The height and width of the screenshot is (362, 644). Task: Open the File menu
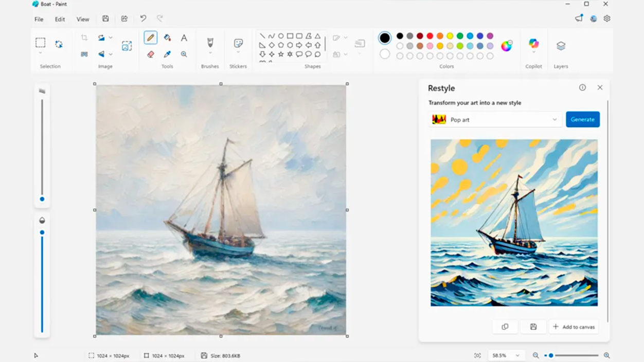[39, 19]
